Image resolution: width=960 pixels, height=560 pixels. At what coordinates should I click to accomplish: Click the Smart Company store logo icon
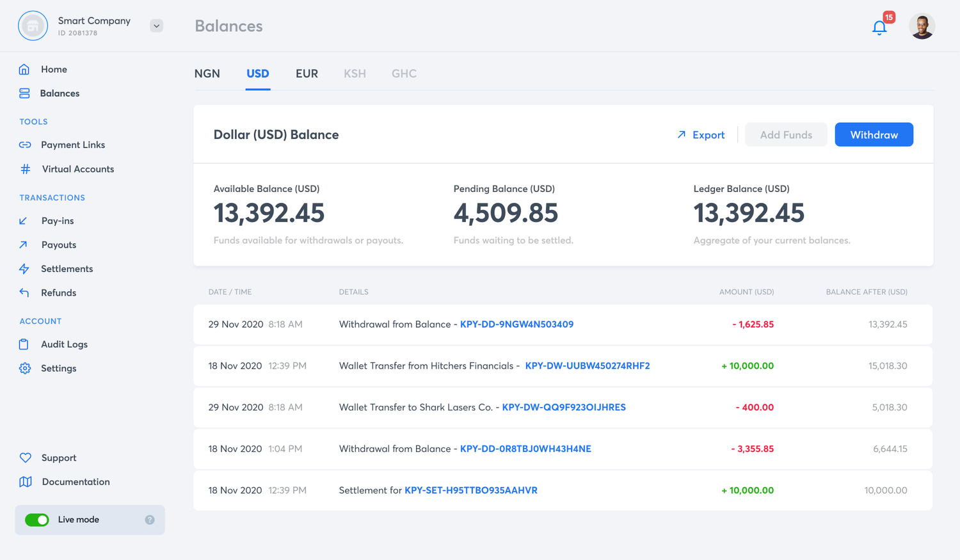pos(33,26)
